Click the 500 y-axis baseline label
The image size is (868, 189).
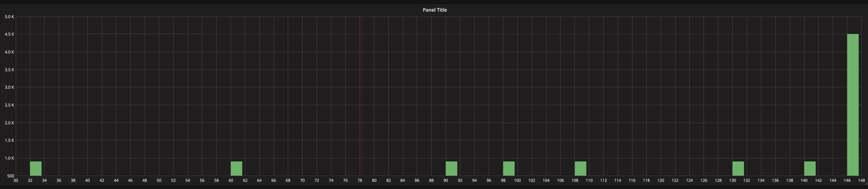pyautogui.click(x=10, y=176)
